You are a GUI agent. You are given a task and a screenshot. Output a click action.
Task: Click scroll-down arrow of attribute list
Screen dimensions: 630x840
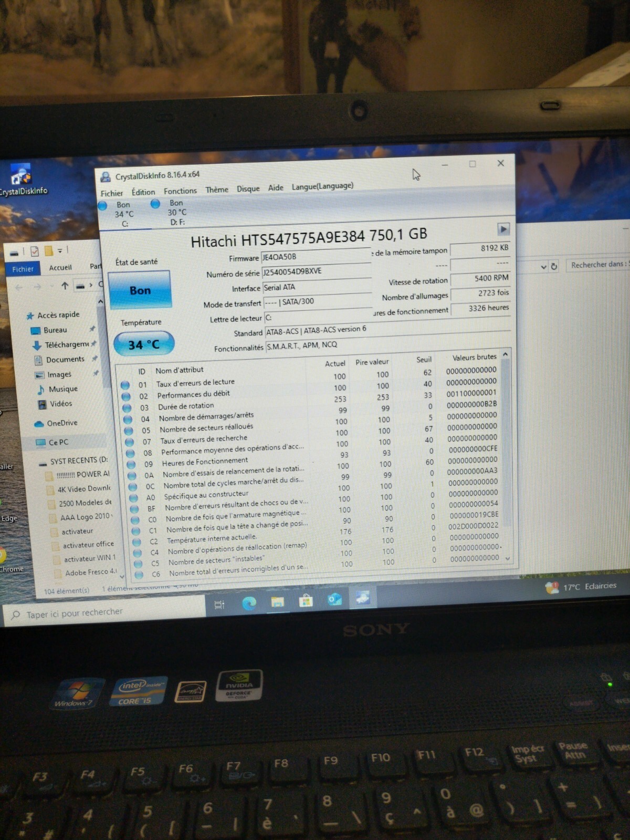508,559
